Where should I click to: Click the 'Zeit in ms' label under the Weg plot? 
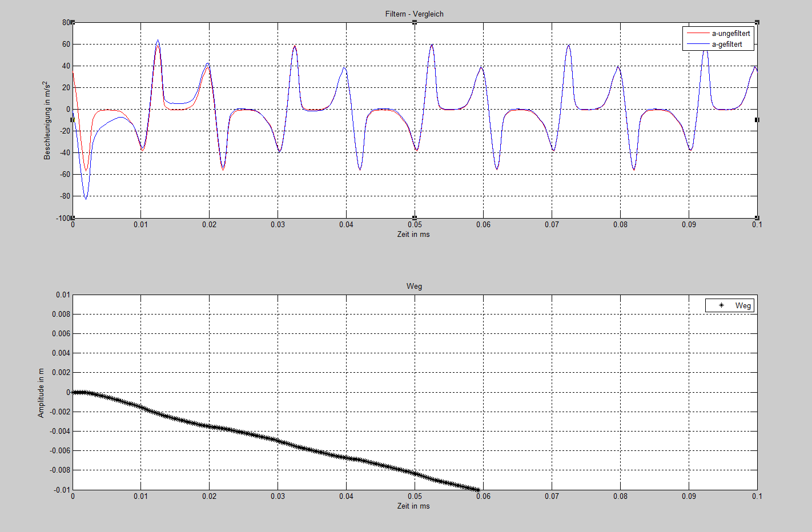pyautogui.click(x=413, y=506)
